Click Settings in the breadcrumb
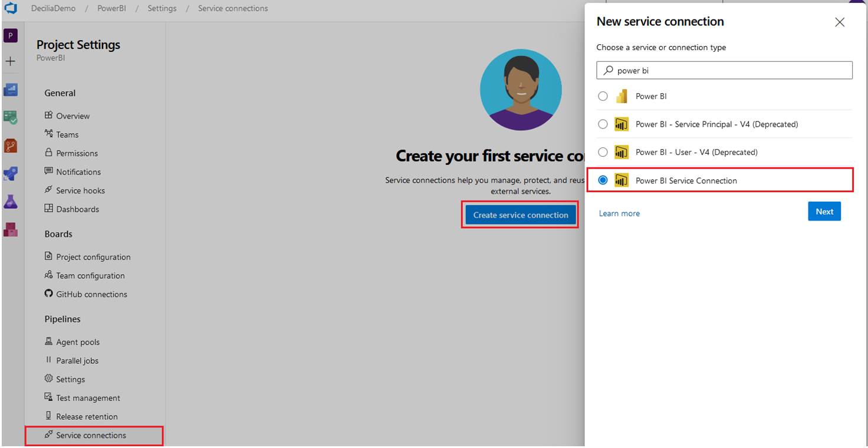Image resolution: width=868 pixels, height=448 pixels. click(162, 8)
